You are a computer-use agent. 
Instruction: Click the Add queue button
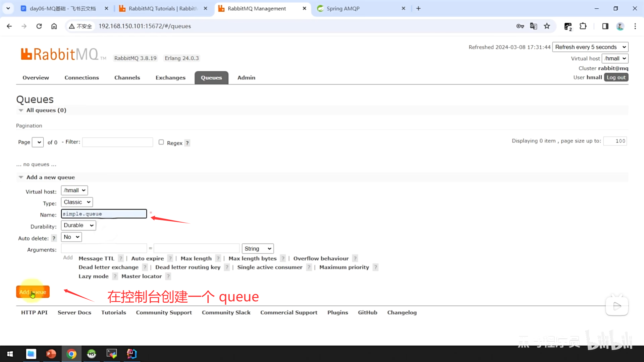point(33,292)
